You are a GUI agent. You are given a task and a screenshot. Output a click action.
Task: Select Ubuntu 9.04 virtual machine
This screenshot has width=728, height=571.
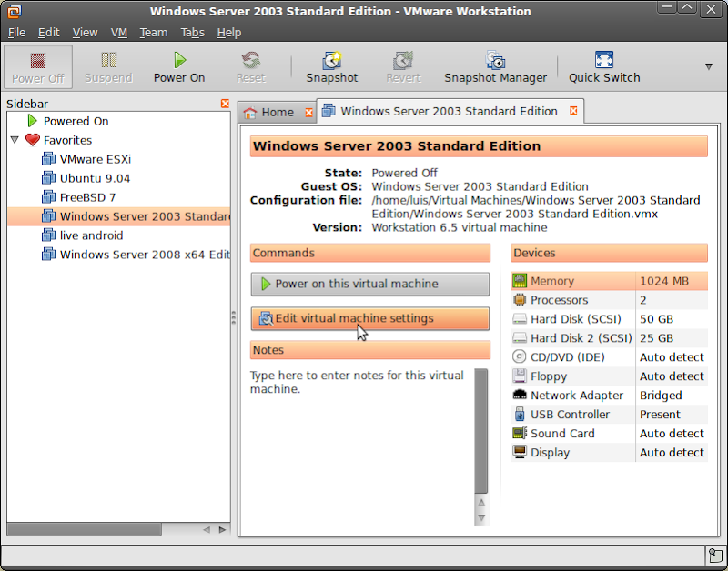[x=95, y=178]
